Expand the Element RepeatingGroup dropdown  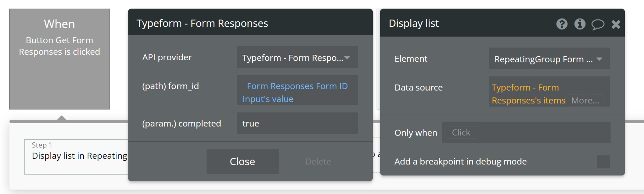click(549, 59)
